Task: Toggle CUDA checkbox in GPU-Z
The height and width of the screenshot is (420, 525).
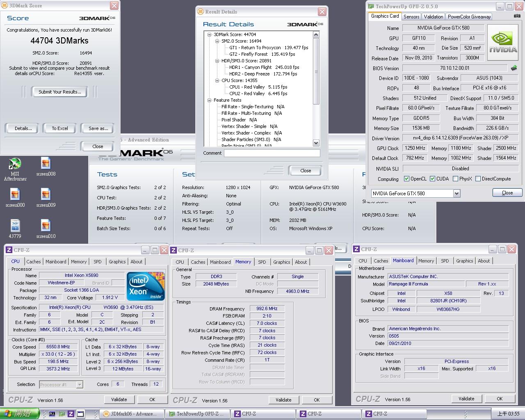Action: 432,179
